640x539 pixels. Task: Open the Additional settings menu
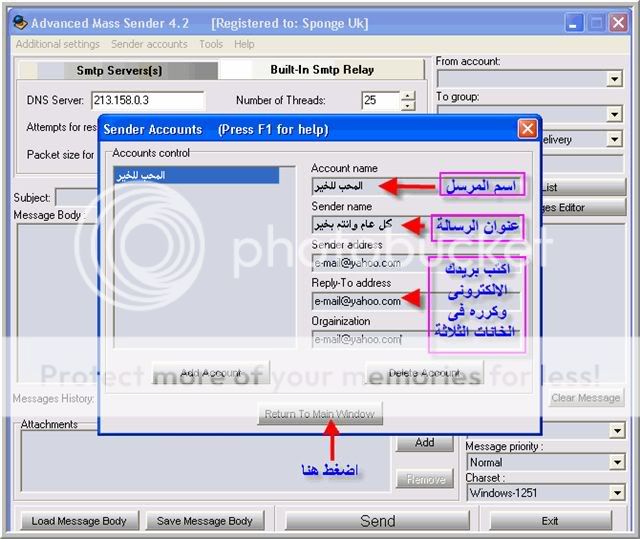click(58, 44)
